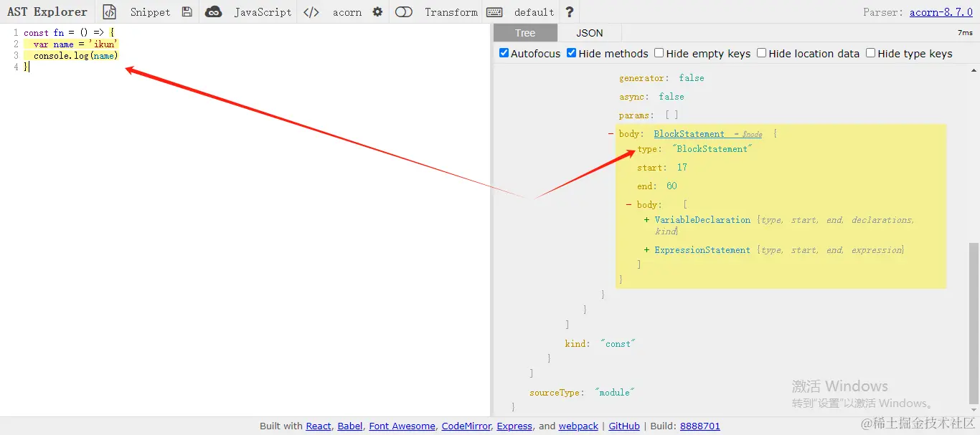
Task: Enable Hide location data checkbox
Action: (x=762, y=53)
